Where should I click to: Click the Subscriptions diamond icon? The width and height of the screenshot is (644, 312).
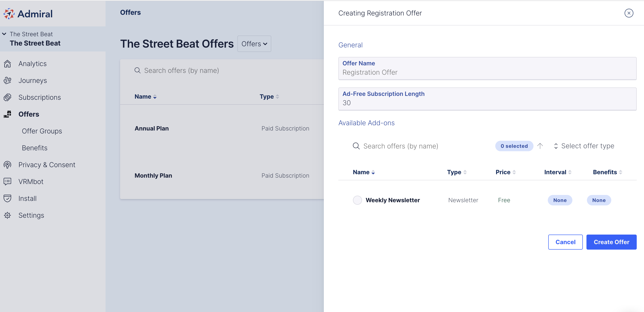[x=8, y=97]
